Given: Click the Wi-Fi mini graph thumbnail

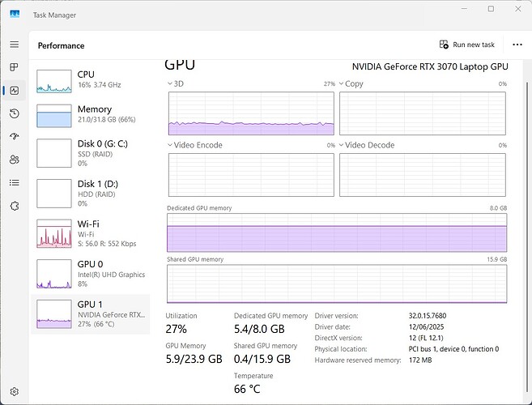Looking at the screenshot, I should (x=54, y=233).
